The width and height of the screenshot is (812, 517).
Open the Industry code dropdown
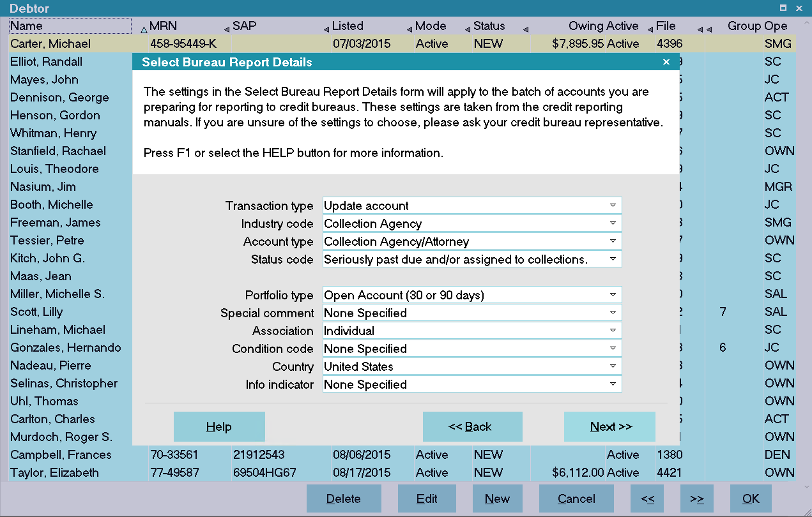coord(472,223)
